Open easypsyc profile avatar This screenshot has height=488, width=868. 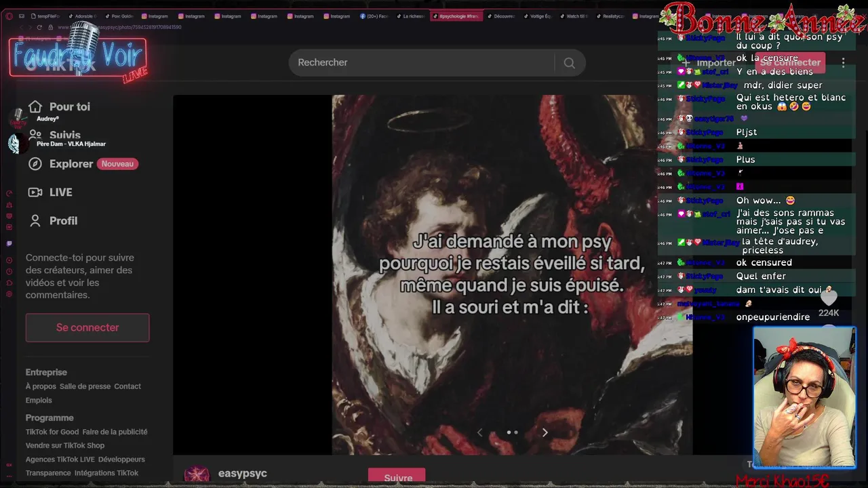tap(197, 475)
